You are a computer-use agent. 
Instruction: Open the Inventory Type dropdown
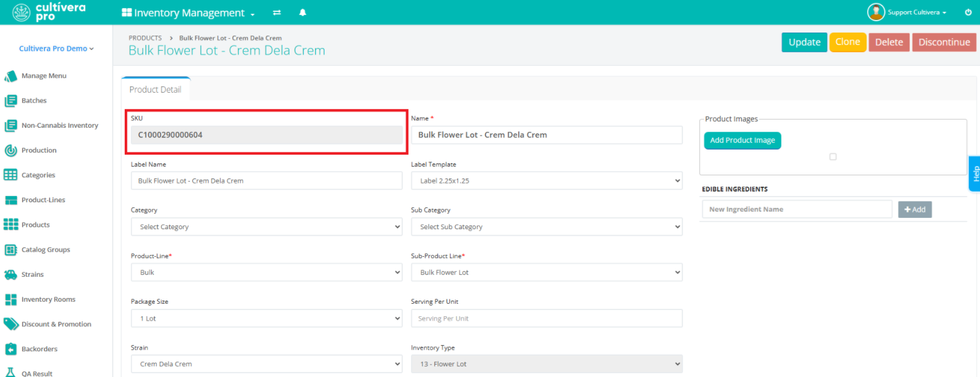click(546, 364)
